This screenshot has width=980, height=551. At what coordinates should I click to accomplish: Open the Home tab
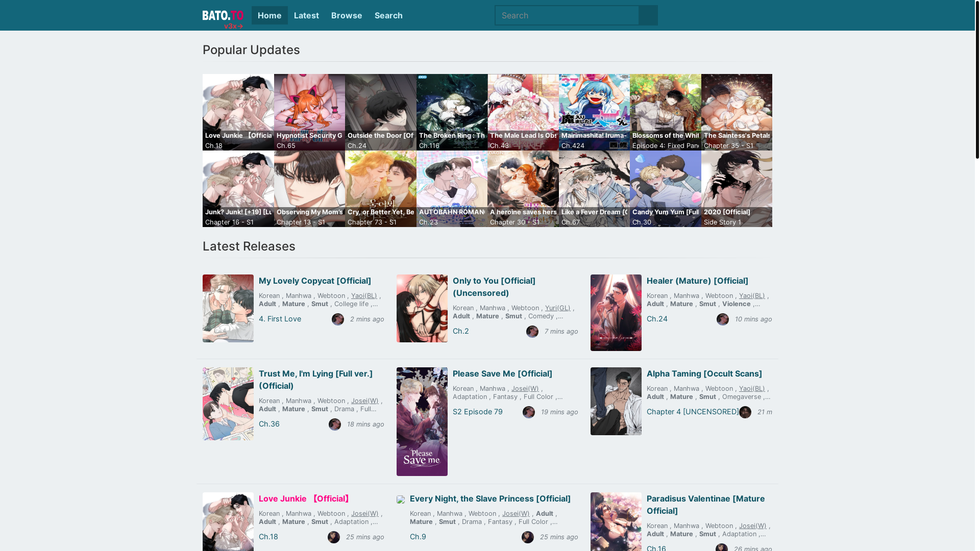click(269, 15)
